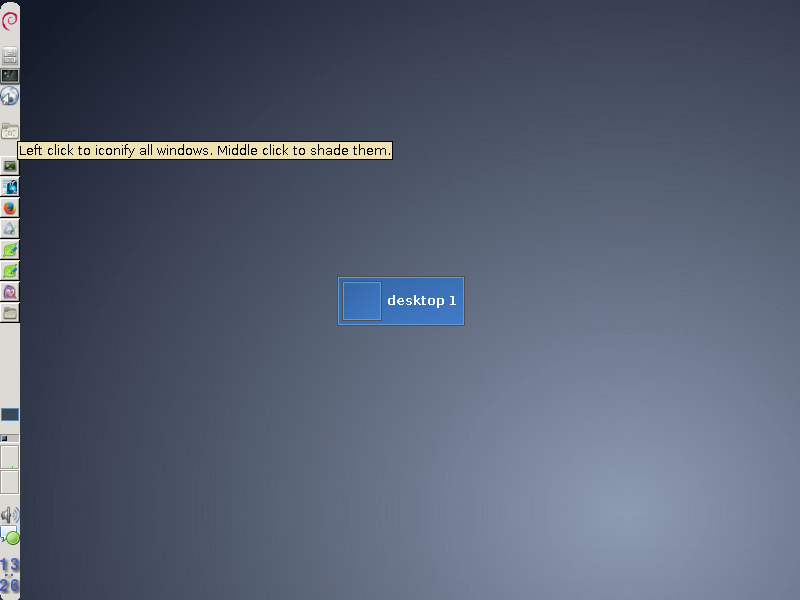
Task: Switch to the blue triangle drawing app entry
Action: (x=10, y=229)
